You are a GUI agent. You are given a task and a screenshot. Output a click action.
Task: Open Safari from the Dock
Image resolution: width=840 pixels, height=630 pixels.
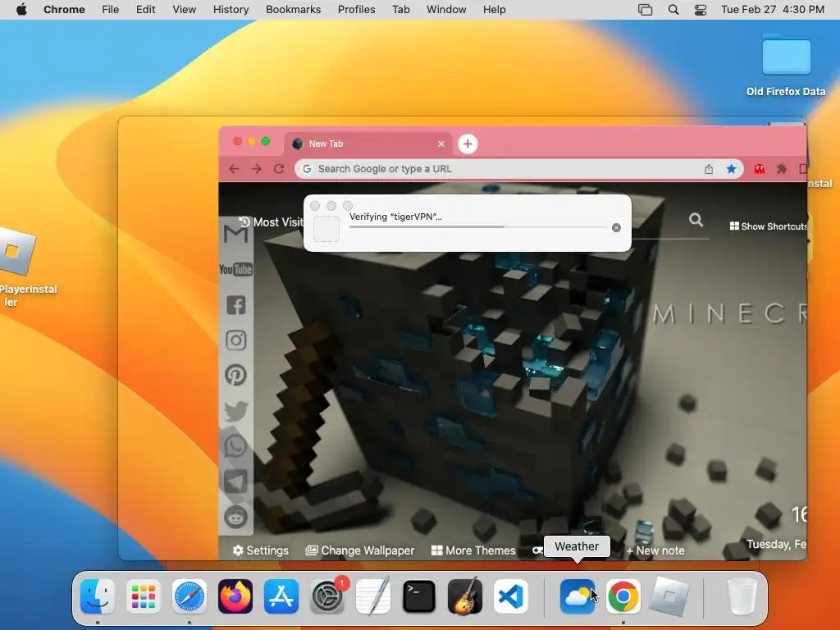point(189,596)
